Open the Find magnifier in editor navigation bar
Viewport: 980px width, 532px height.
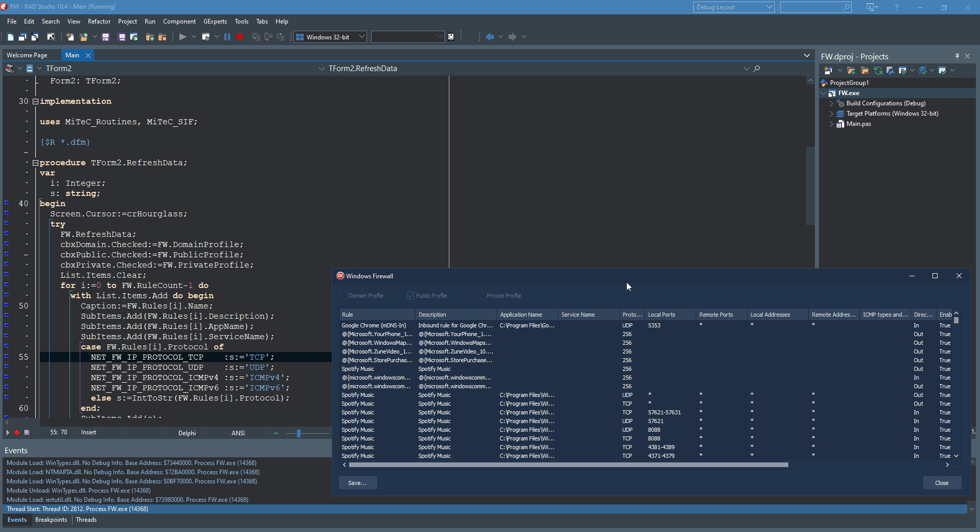757,69
